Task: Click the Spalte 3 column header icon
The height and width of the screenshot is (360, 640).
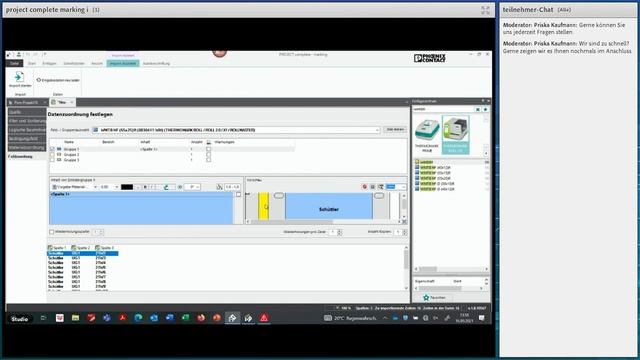Action: 98,248
